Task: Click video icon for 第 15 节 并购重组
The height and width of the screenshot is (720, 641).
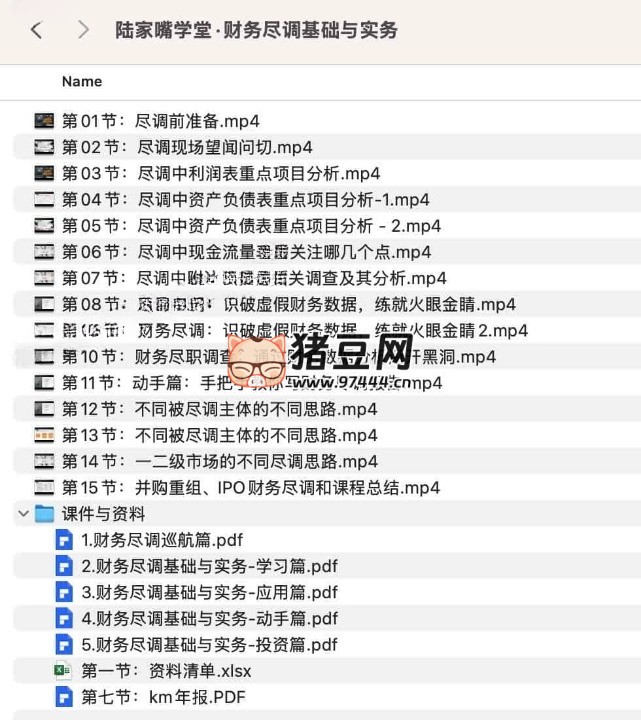Action: pyautogui.click(x=44, y=487)
